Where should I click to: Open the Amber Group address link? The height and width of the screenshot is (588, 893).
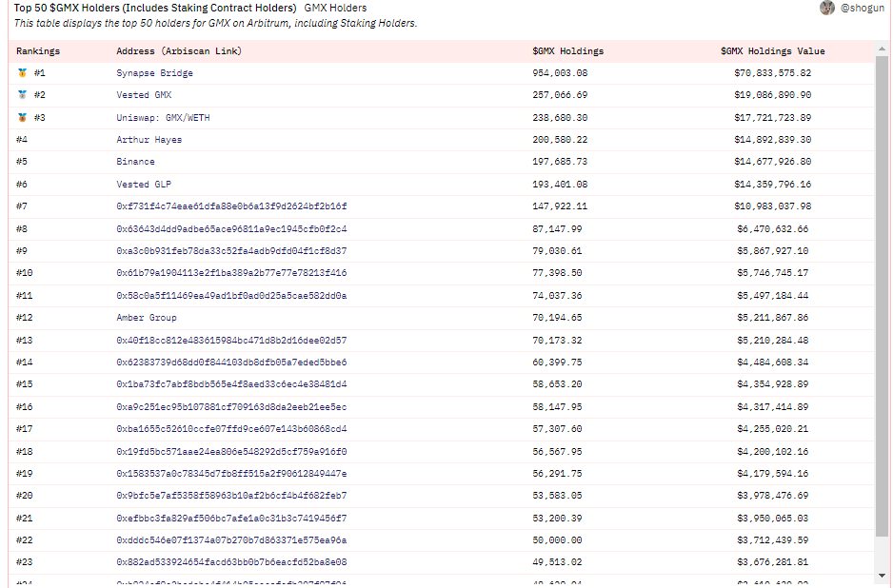point(147,318)
